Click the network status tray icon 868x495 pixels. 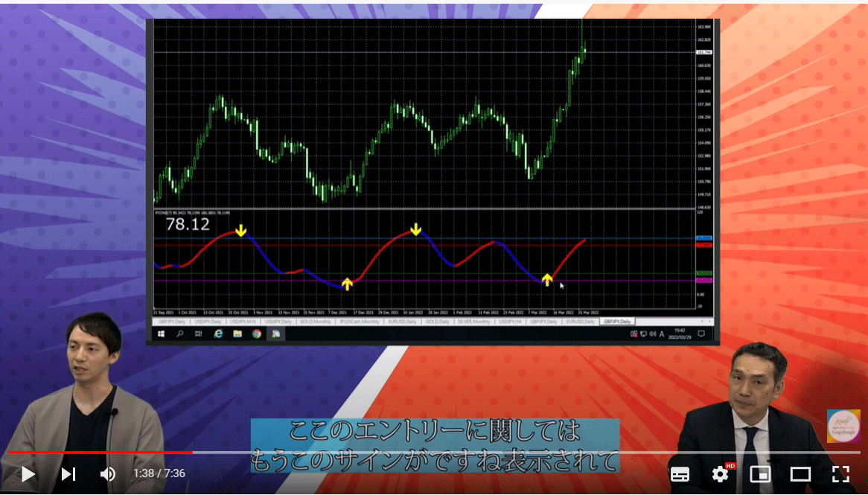634,334
